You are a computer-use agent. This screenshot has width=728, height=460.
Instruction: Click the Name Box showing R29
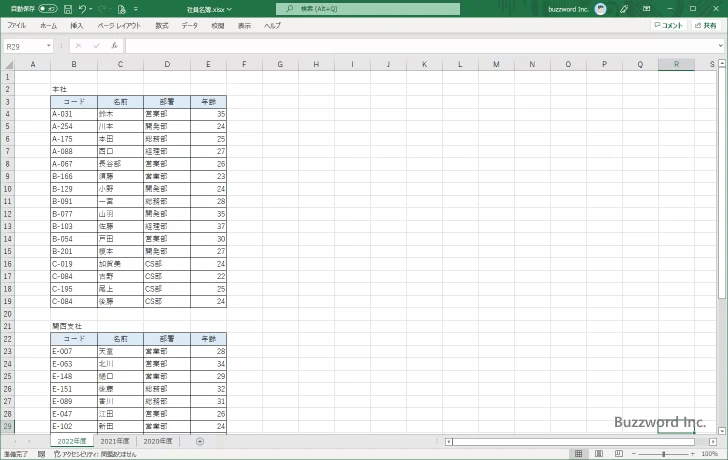click(x=24, y=46)
